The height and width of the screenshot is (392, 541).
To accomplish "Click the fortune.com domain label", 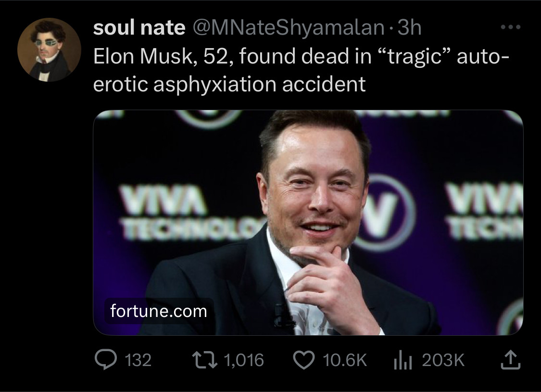I will coord(159,311).
